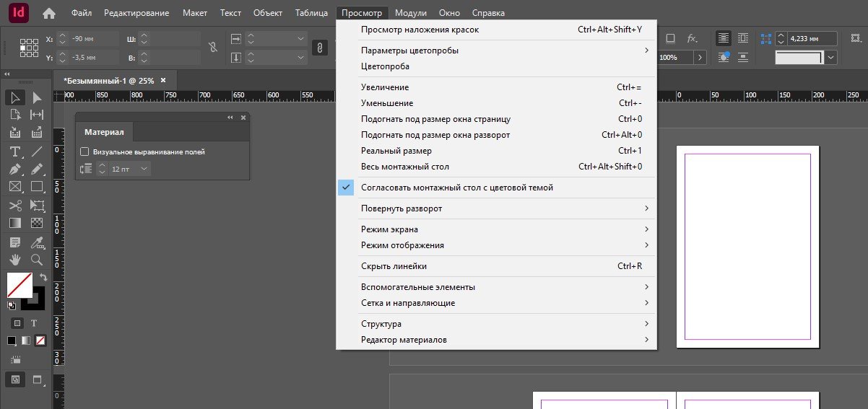This screenshot has height=409, width=868.
Task: Select the Selection (black arrow) tool
Action: [15, 97]
